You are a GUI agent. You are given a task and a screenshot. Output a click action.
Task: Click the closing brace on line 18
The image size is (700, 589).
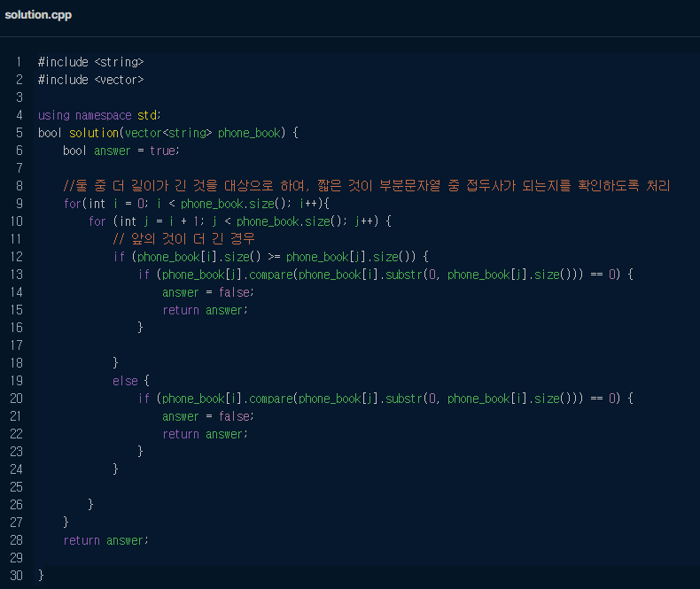click(115, 363)
